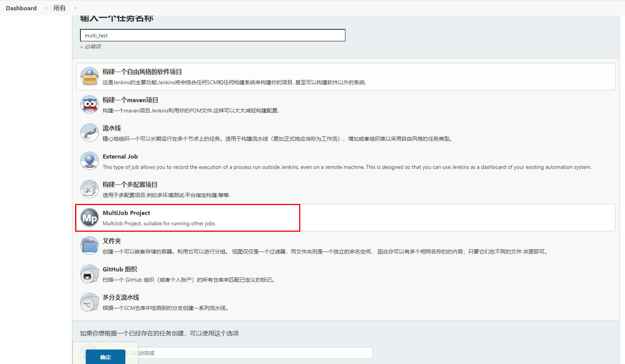The image size is (625, 364).
Task: Select '构建一个maven项目' title
Action: point(130,100)
